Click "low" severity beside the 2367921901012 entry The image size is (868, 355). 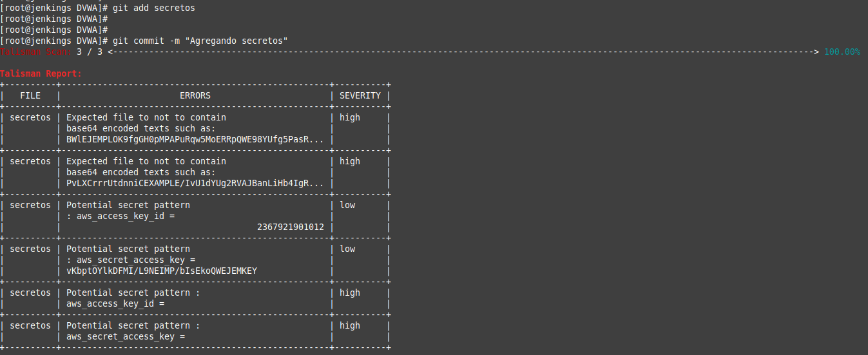click(347, 205)
